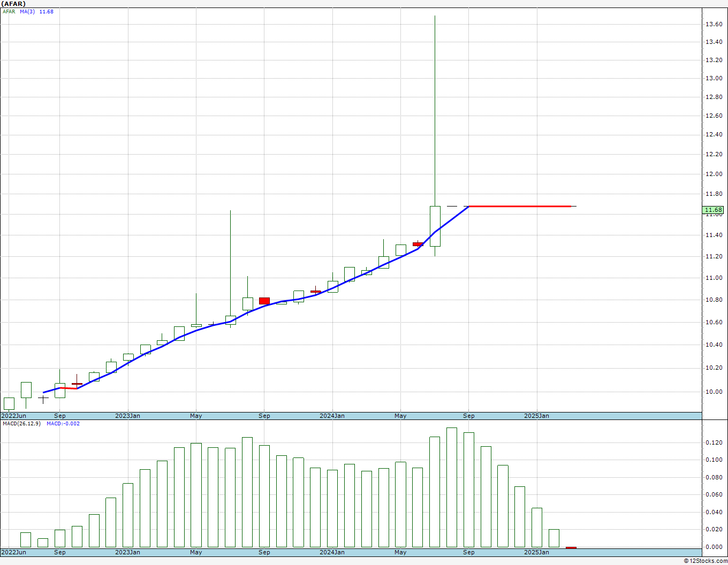Click 2024Jan on the MACD panel date axis

(x=332, y=552)
